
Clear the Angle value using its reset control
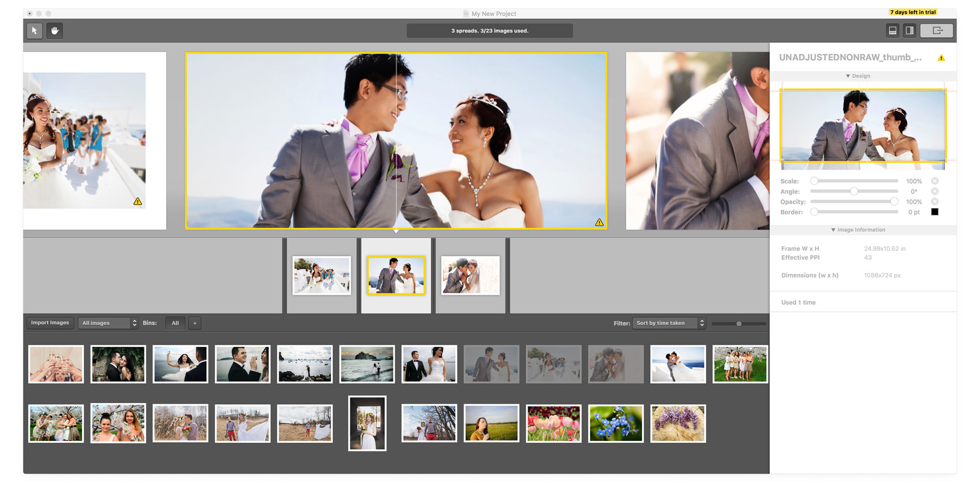935,191
